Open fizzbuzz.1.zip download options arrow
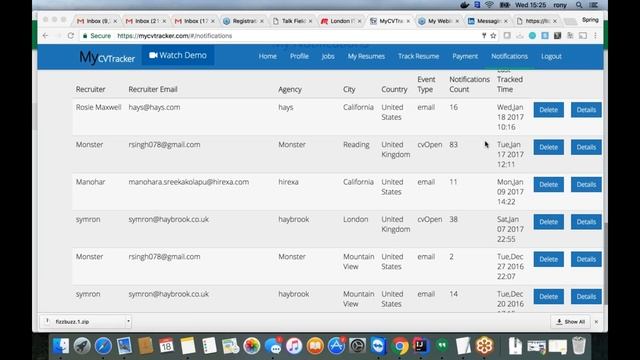This screenshot has width=640, height=360. point(128,322)
